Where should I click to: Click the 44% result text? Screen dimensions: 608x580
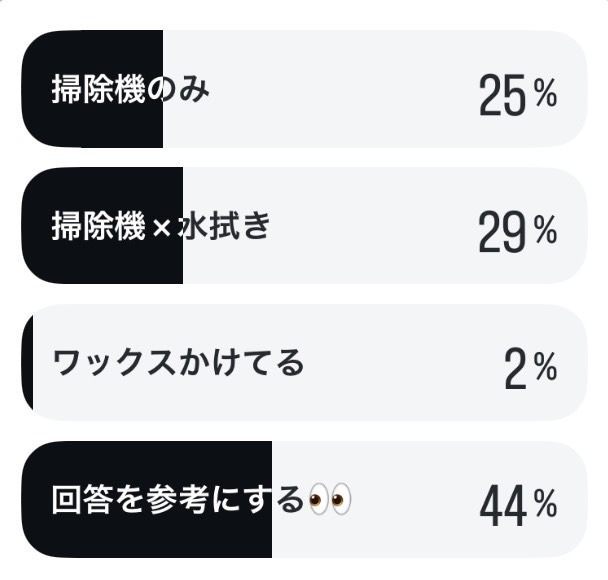point(518,506)
